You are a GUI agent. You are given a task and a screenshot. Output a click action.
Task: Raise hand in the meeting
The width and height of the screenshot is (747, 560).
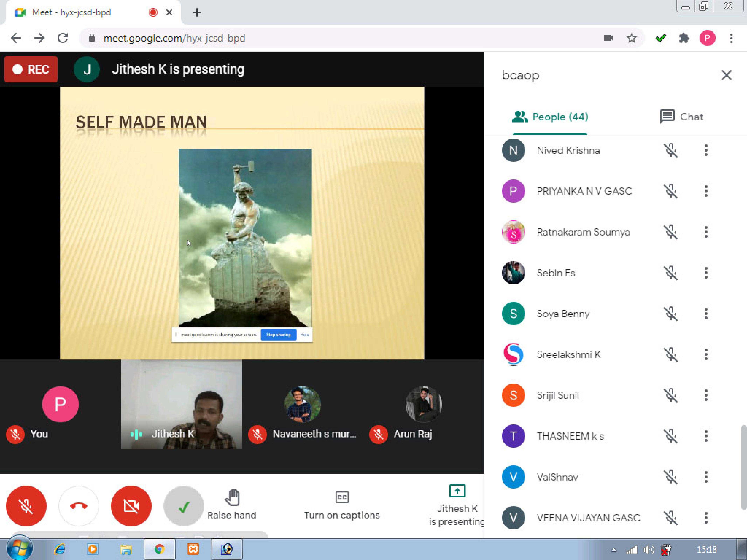point(232,505)
